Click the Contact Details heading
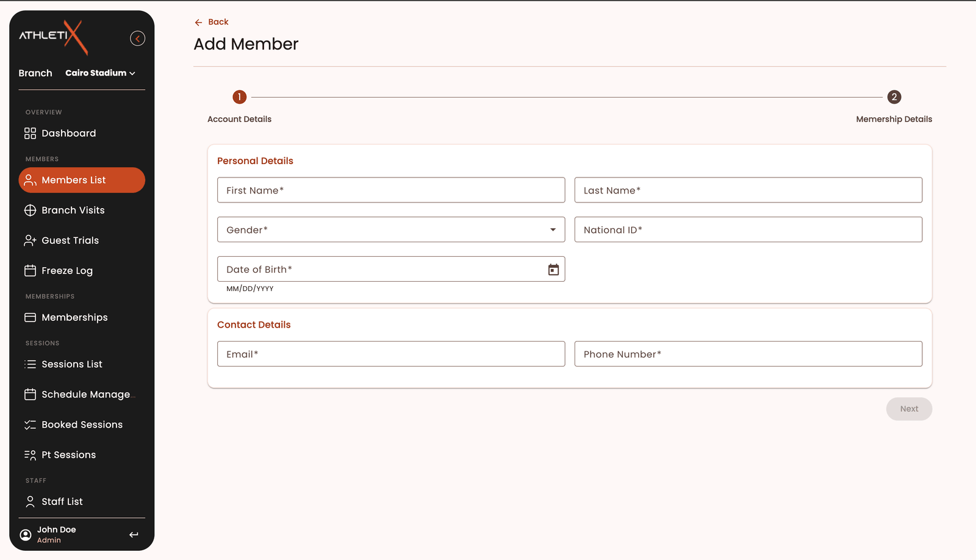The image size is (976, 560). click(x=254, y=325)
